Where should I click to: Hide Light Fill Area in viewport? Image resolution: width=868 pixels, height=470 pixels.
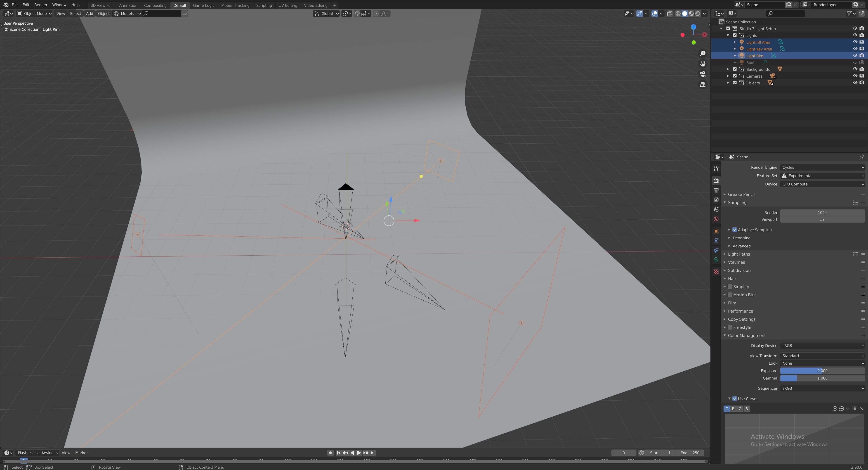click(x=855, y=42)
